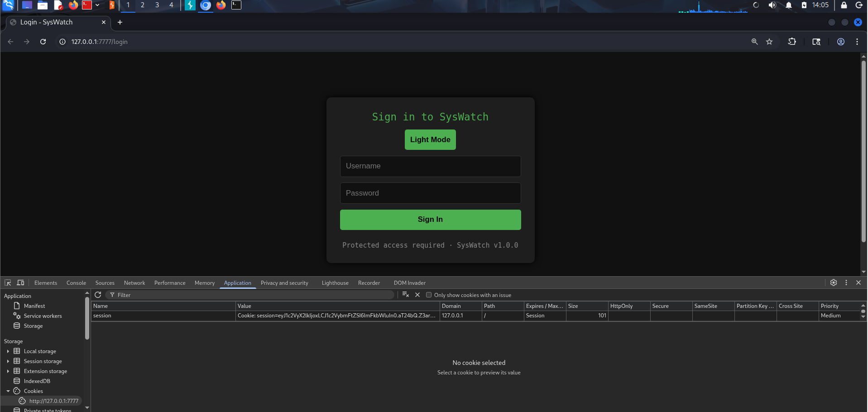Open the Privacy and security tab
868x412 pixels.
(x=284, y=283)
